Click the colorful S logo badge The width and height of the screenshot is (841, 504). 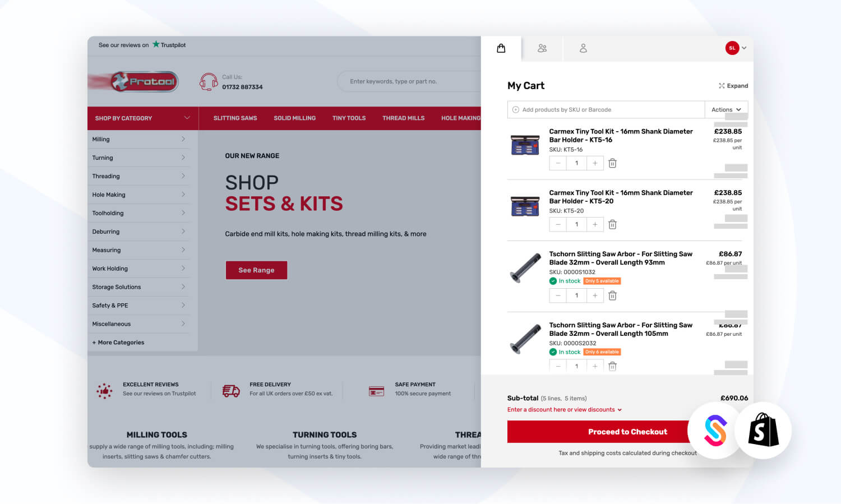(715, 430)
